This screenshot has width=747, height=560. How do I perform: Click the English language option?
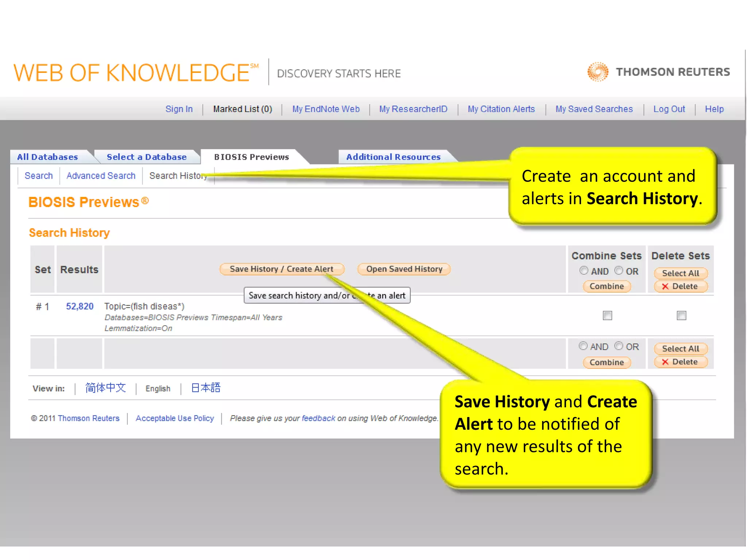click(158, 389)
